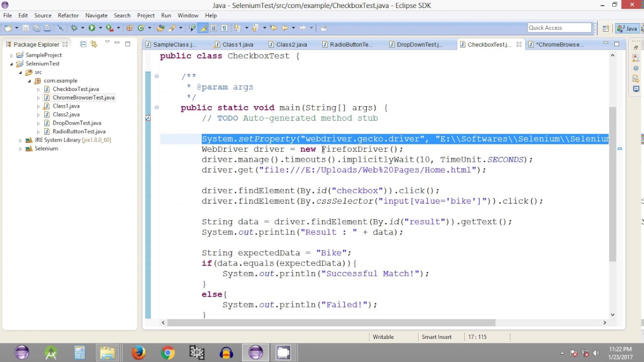Toggle Block Selection Mode icon
This screenshot has width=644, height=362.
(213, 28)
